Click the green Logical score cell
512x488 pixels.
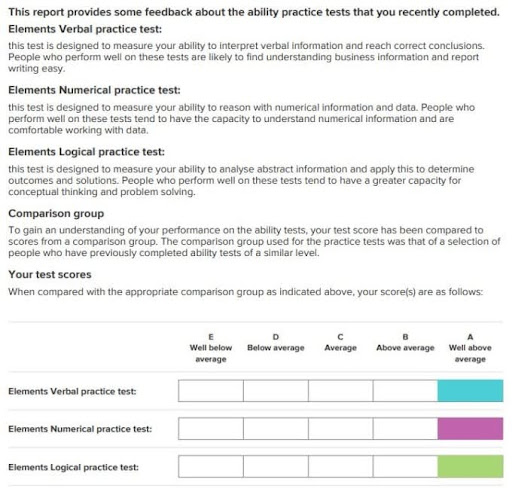[x=470, y=466]
